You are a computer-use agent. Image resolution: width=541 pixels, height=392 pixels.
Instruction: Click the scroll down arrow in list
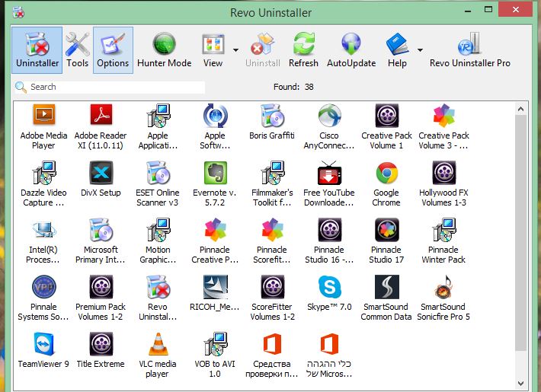click(x=521, y=382)
